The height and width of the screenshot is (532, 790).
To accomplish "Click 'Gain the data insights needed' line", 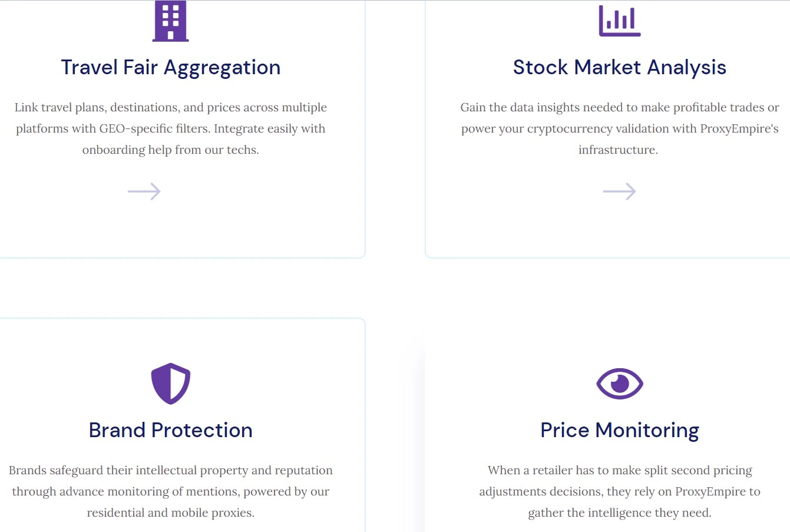I will coord(619,108).
